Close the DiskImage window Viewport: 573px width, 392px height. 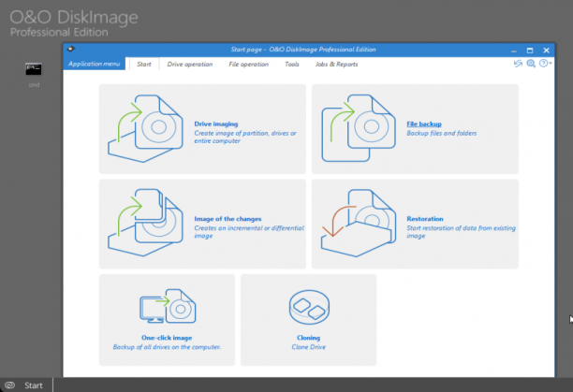point(546,51)
